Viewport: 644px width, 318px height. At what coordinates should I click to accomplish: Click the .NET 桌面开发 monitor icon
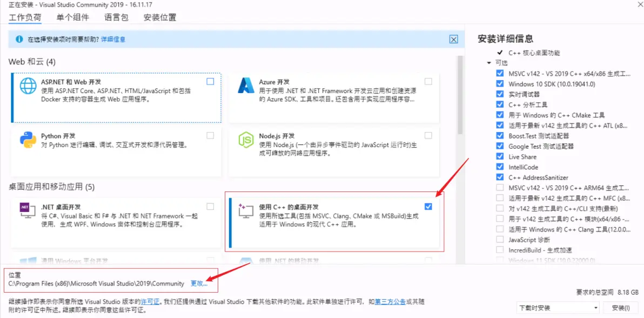[28, 210]
